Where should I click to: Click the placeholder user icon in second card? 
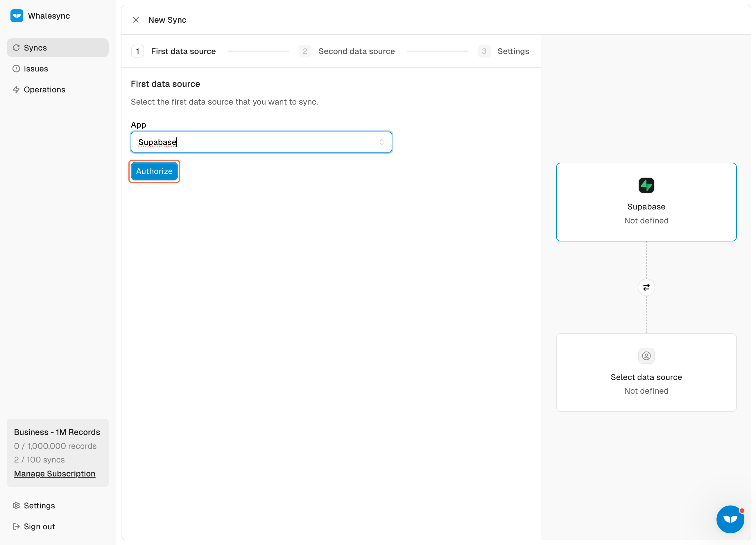646,356
